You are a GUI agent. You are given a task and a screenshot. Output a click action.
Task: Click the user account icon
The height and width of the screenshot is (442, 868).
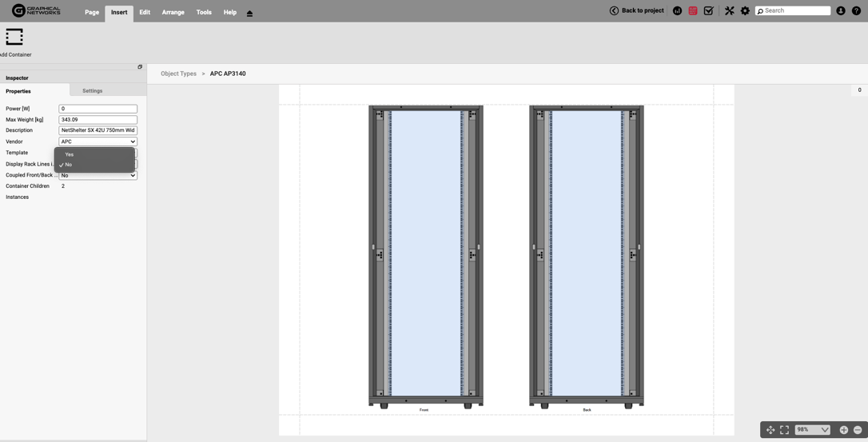(x=840, y=11)
